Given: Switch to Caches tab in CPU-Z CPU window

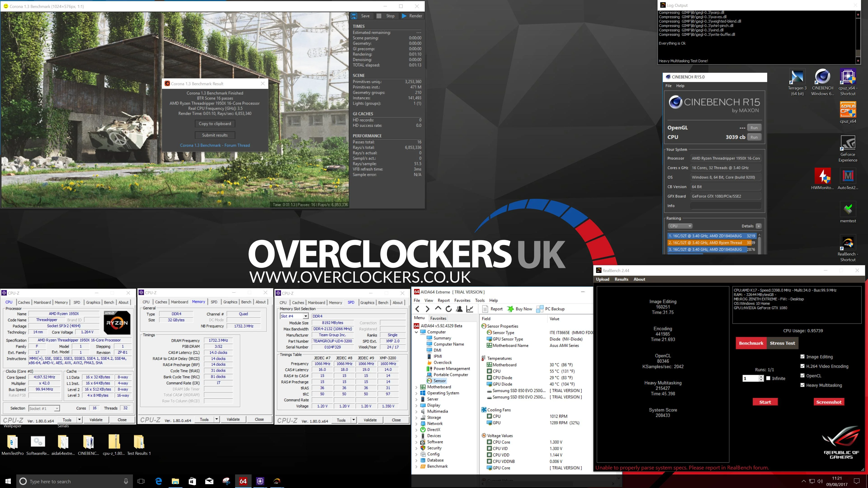Looking at the screenshot, I should 24,303.
